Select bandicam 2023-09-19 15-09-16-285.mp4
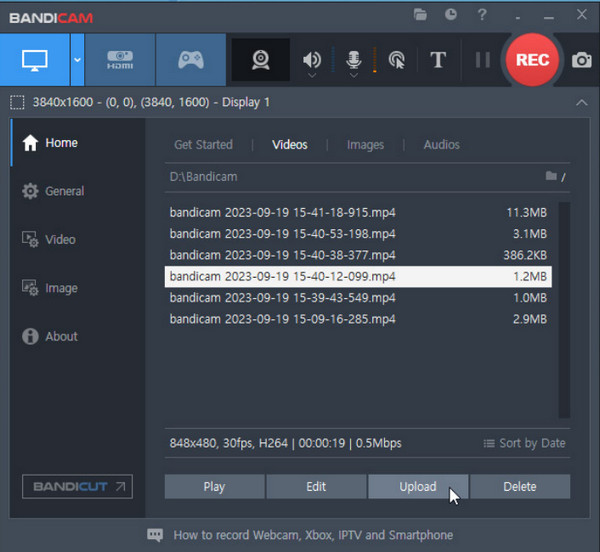Image resolution: width=600 pixels, height=552 pixels. (358, 319)
